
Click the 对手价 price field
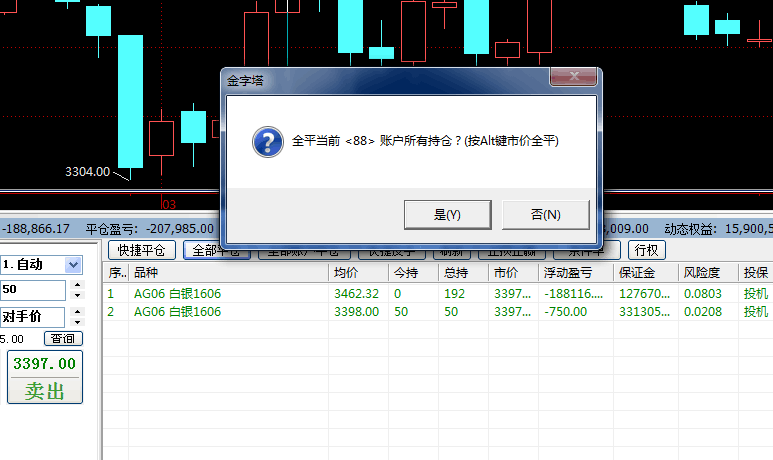click(32, 316)
